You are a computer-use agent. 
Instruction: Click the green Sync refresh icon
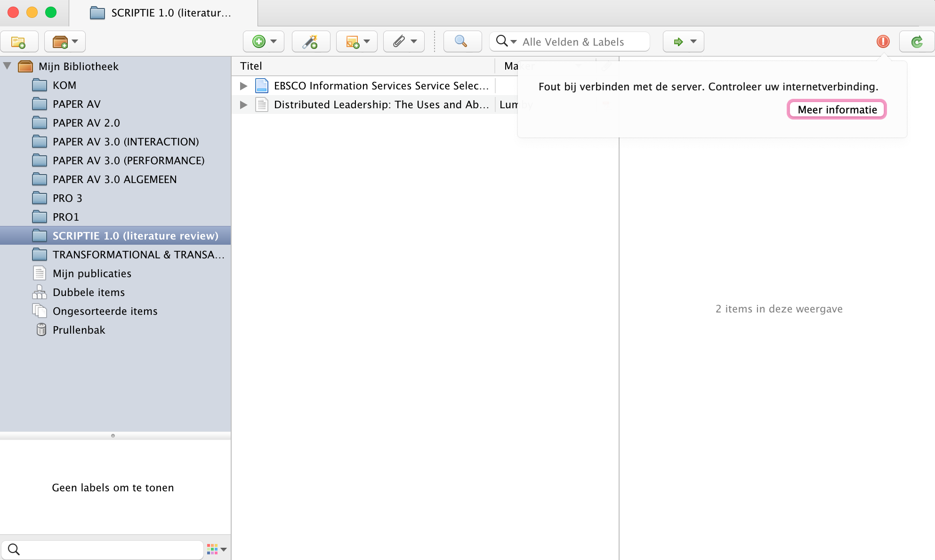[x=917, y=42]
